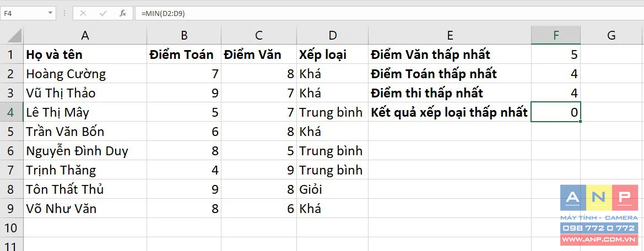
Task: Select row 9 header
Action: [x=12, y=209]
